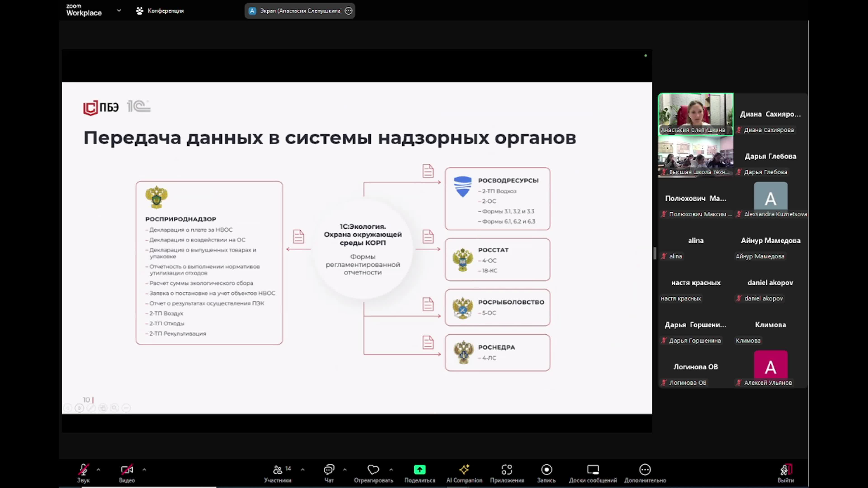Unmute microphone with the Звук button
The width and height of the screenshot is (868, 488).
tap(83, 473)
